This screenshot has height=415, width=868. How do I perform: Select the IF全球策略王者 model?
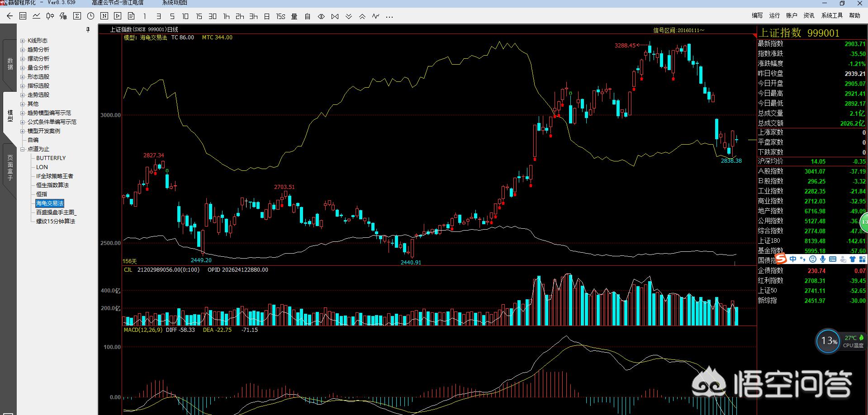tap(55, 176)
